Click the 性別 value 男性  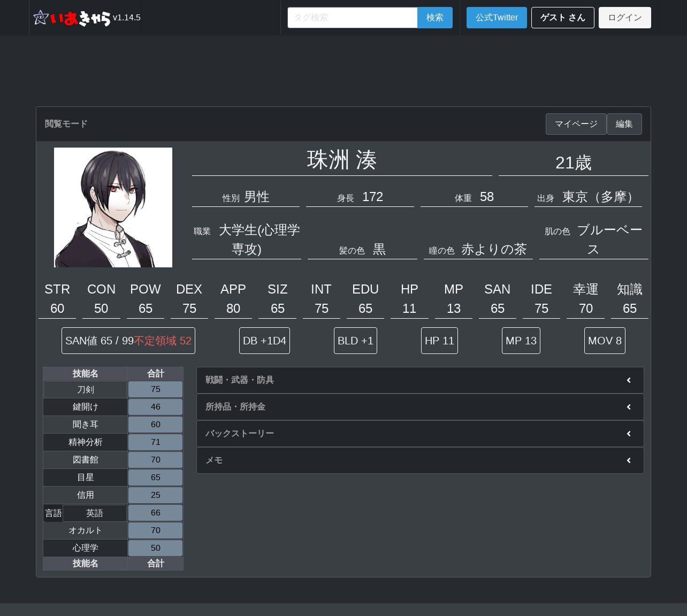tap(257, 197)
